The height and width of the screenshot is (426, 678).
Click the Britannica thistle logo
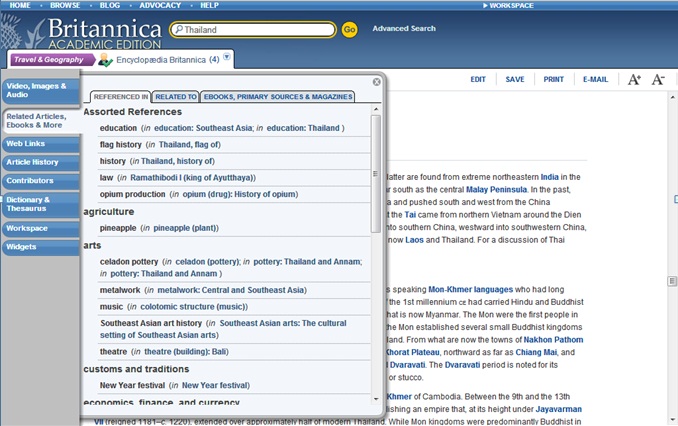[x=22, y=31]
